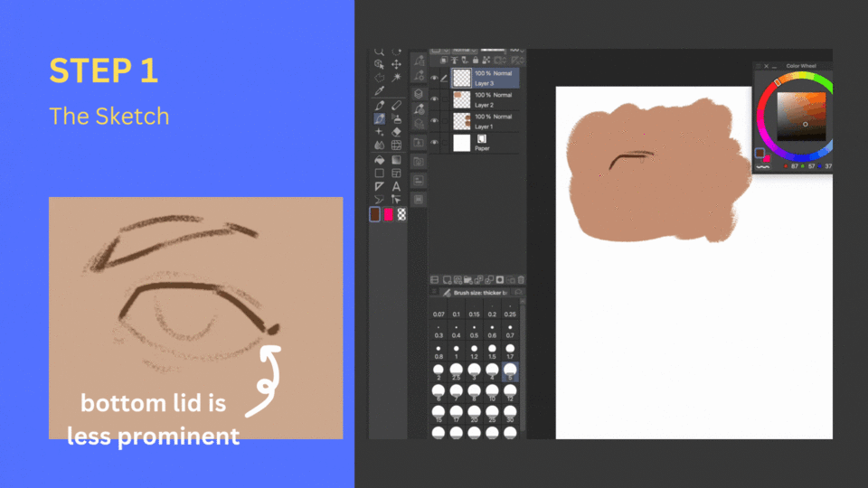Minimize the Color Wheel panel
The height and width of the screenshot is (488, 868).
774,66
